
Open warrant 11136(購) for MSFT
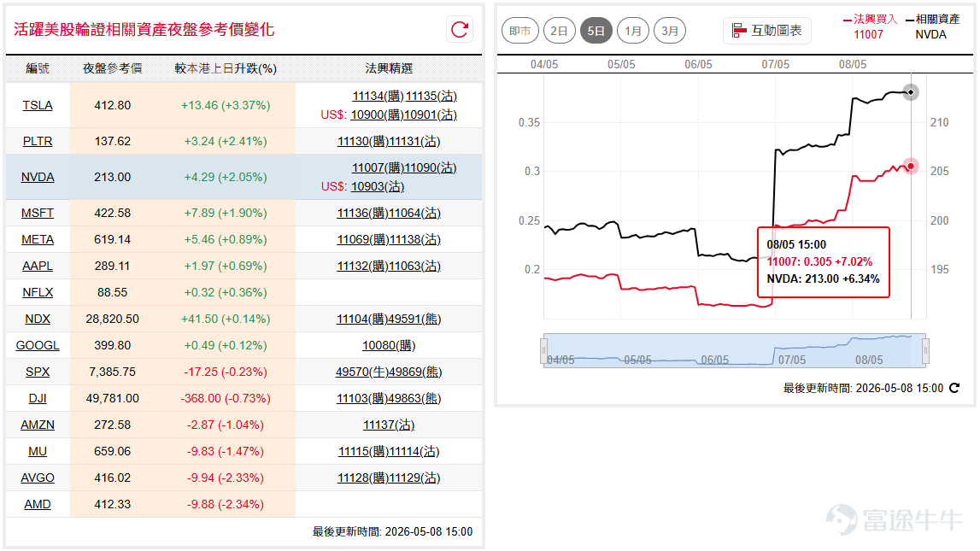(362, 213)
